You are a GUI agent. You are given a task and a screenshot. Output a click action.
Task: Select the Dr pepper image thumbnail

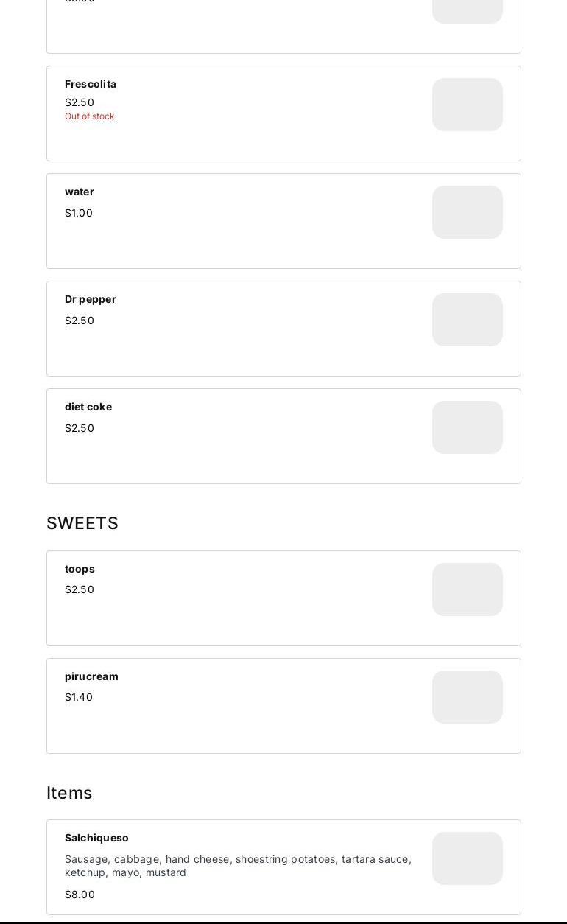click(x=467, y=320)
